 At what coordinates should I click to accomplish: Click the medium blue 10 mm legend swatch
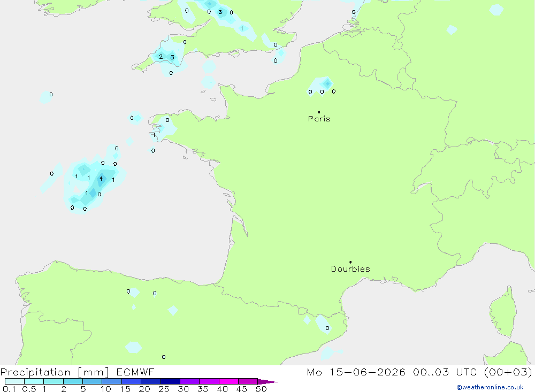[112, 381]
